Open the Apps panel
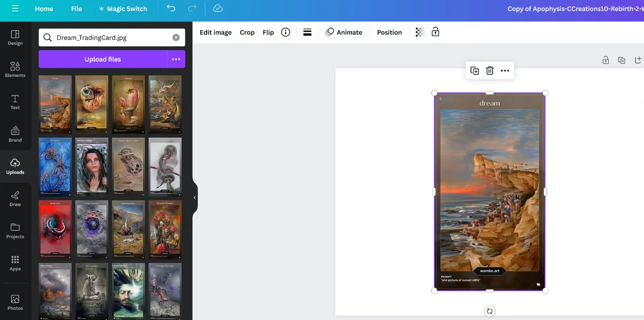The image size is (644, 320). [x=15, y=263]
